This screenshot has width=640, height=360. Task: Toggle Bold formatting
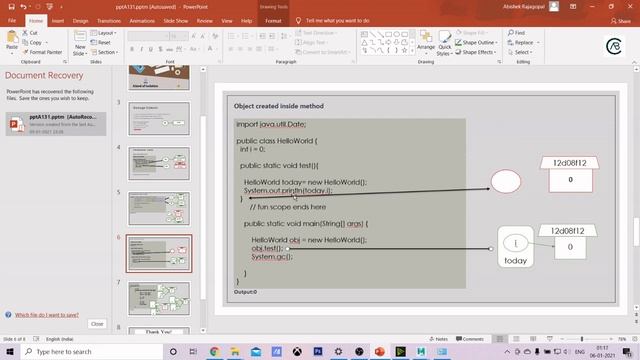tap(132, 49)
